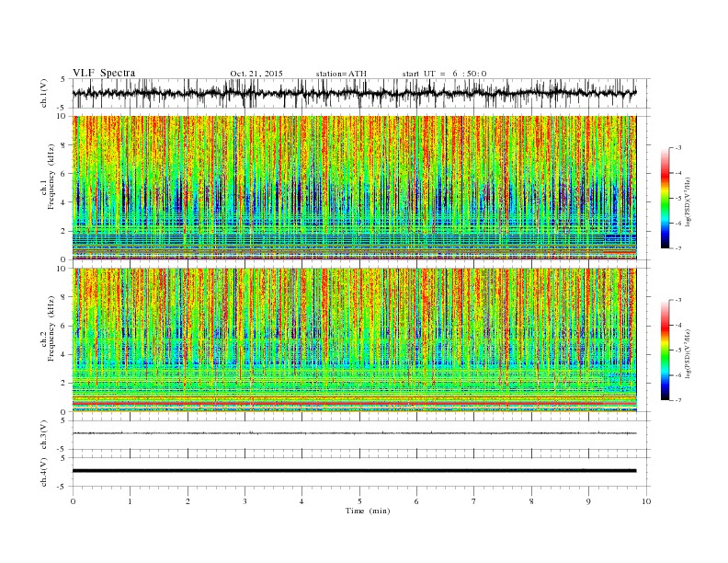Click inside the ch.1 voltage waveform trace

(354, 93)
